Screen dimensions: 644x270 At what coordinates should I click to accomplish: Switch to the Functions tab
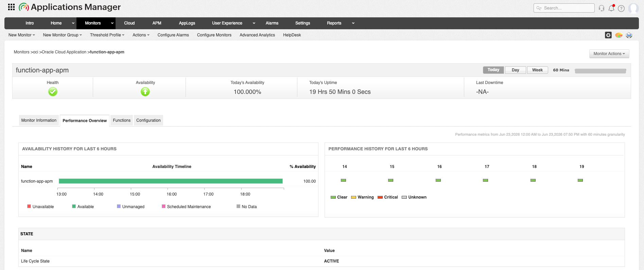[x=122, y=120]
